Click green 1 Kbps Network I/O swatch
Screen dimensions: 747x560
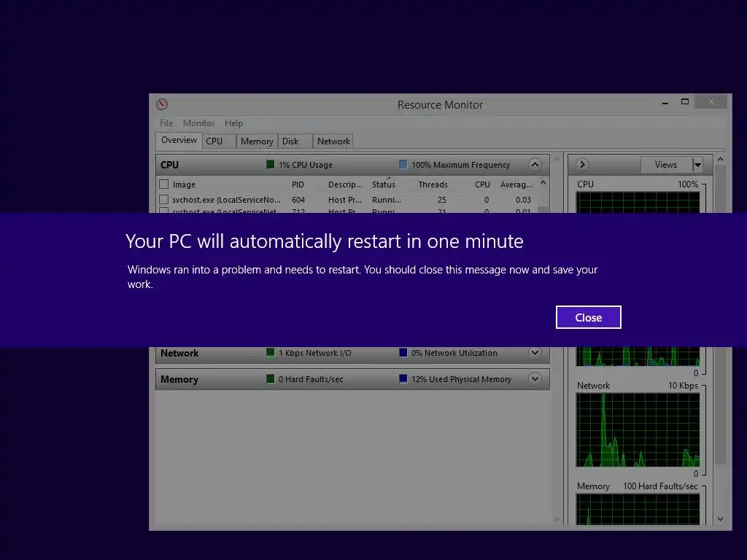click(270, 353)
